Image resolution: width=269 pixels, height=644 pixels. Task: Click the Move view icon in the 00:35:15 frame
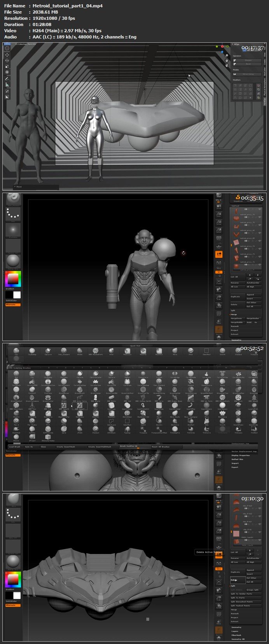(218, 290)
